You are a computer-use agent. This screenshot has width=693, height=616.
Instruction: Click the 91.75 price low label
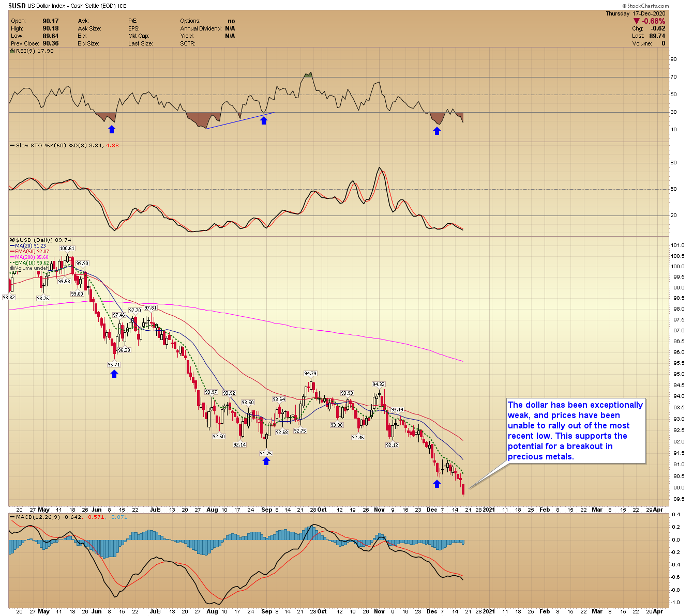tap(266, 454)
